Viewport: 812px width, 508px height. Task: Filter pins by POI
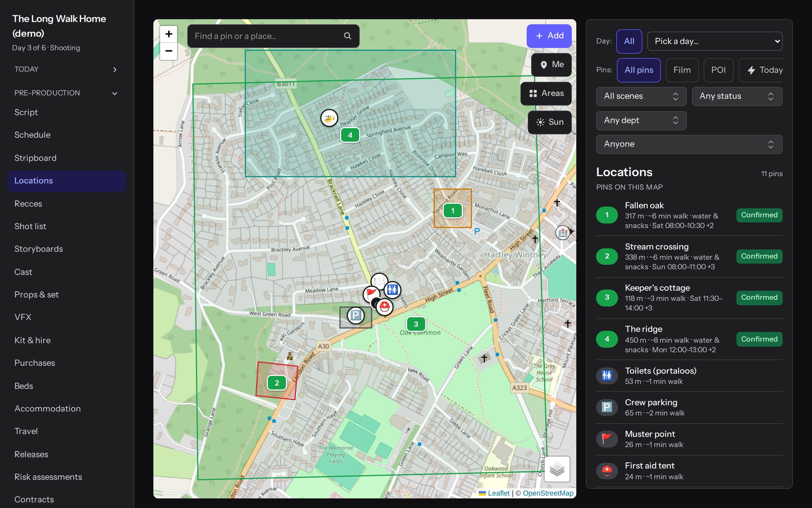point(718,70)
